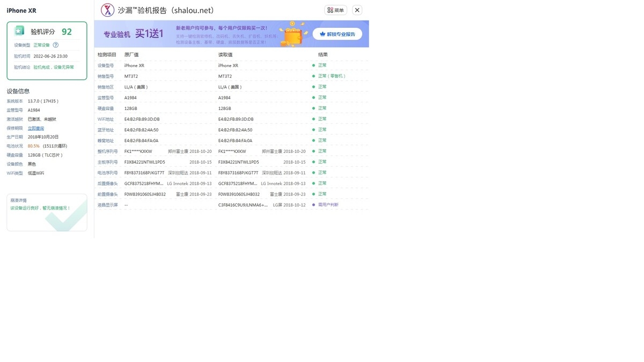Click the 解锁专业报告 unlock button
Screen dimensions: 644x362
(x=338, y=34)
